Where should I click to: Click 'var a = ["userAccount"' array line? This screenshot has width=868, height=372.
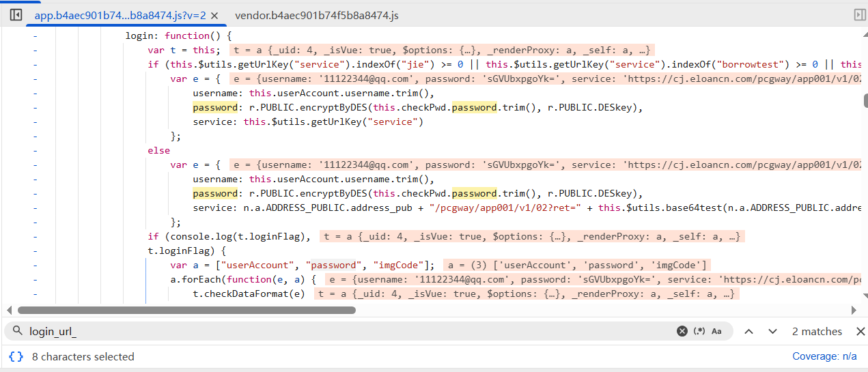[303, 265]
